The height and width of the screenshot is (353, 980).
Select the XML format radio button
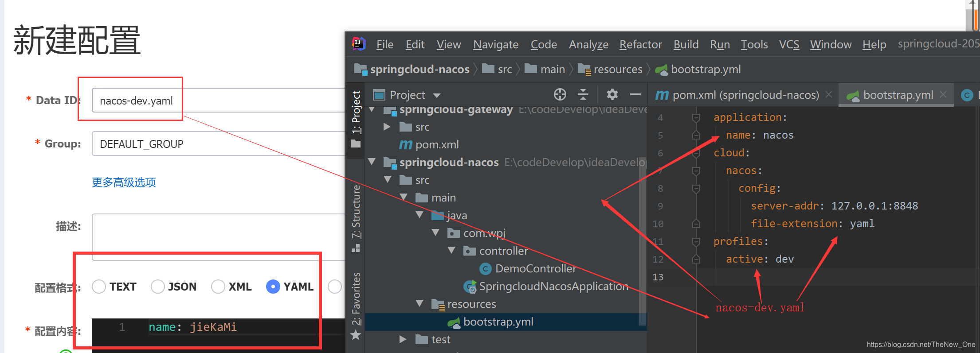[x=218, y=287]
